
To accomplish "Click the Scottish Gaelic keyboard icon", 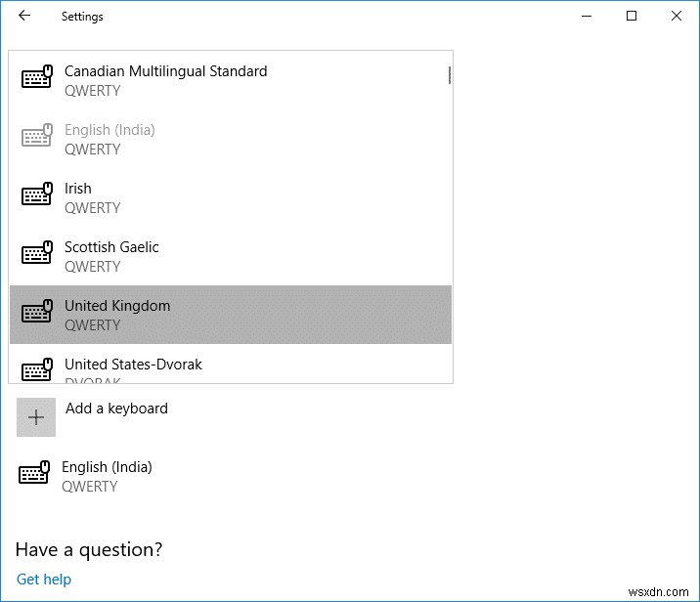I will point(37,252).
